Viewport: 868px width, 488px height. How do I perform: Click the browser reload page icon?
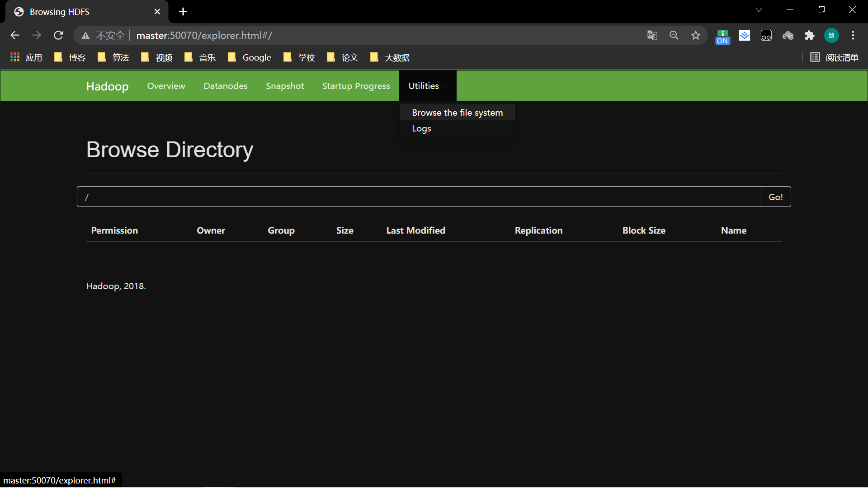(58, 35)
